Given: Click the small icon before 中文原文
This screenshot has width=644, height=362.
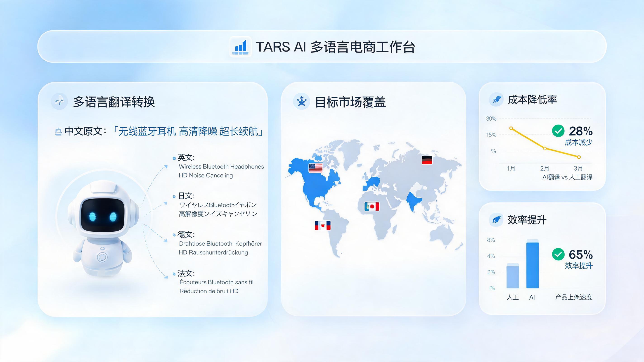Looking at the screenshot, I should click(59, 132).
